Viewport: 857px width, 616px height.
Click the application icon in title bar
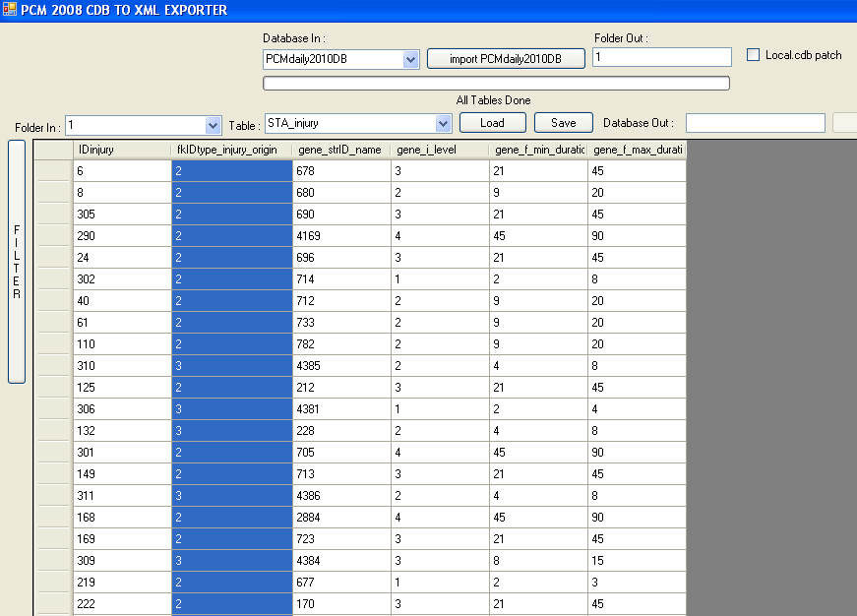(10, 10)
